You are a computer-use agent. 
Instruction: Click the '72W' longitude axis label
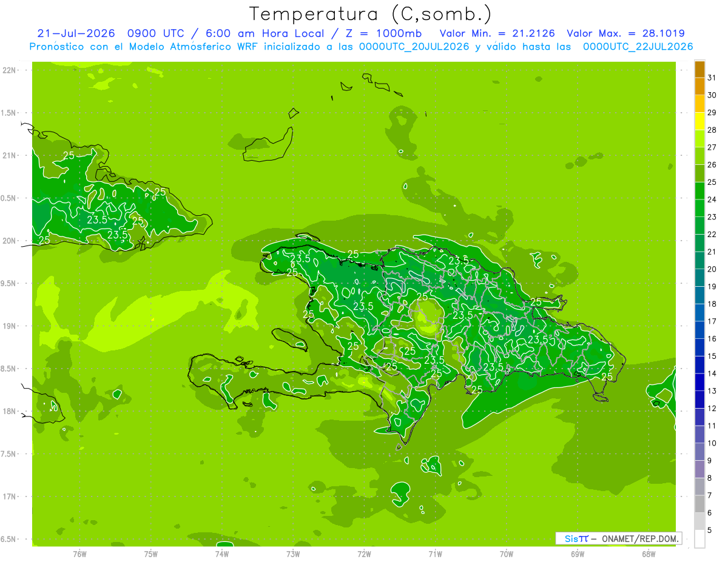[364, 554]
